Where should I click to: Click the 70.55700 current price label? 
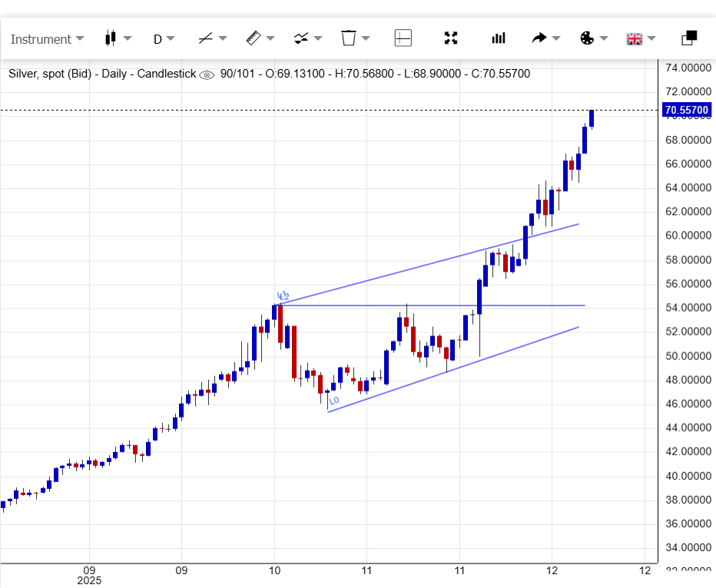coord(686,111)
